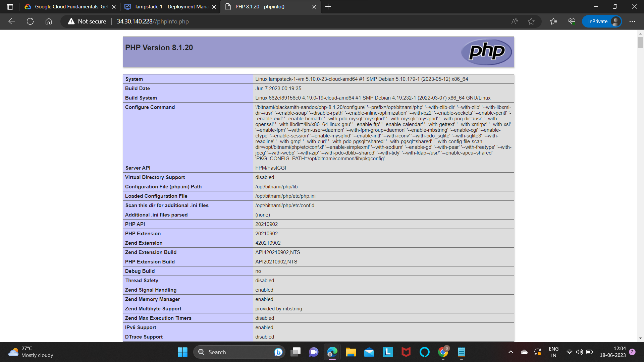
Task: Open Browser essentials heart icon
Action: click(x=572, y=21)
